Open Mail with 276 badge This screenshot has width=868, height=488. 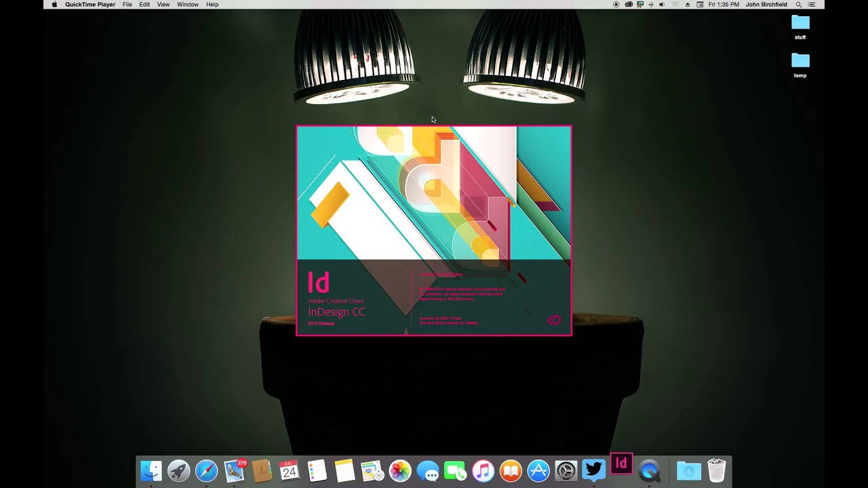pyautogui.click(x=235, y=470)
